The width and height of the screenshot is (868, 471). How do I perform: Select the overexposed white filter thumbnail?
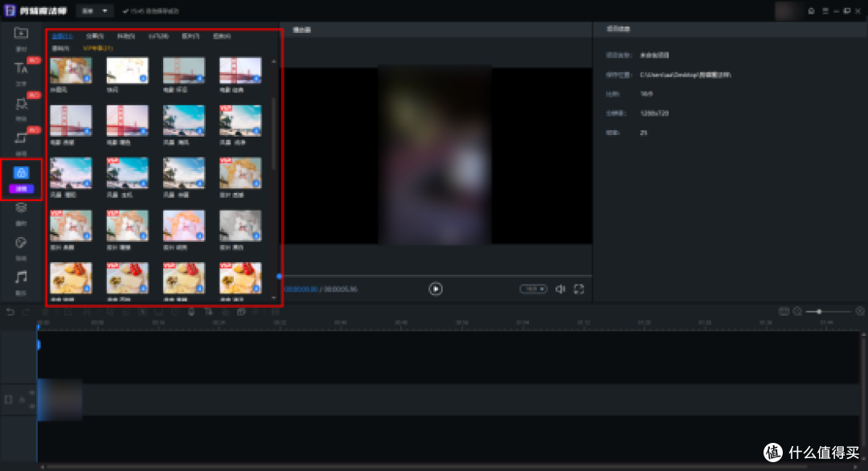pyautogui.click(x=127, y=70)
